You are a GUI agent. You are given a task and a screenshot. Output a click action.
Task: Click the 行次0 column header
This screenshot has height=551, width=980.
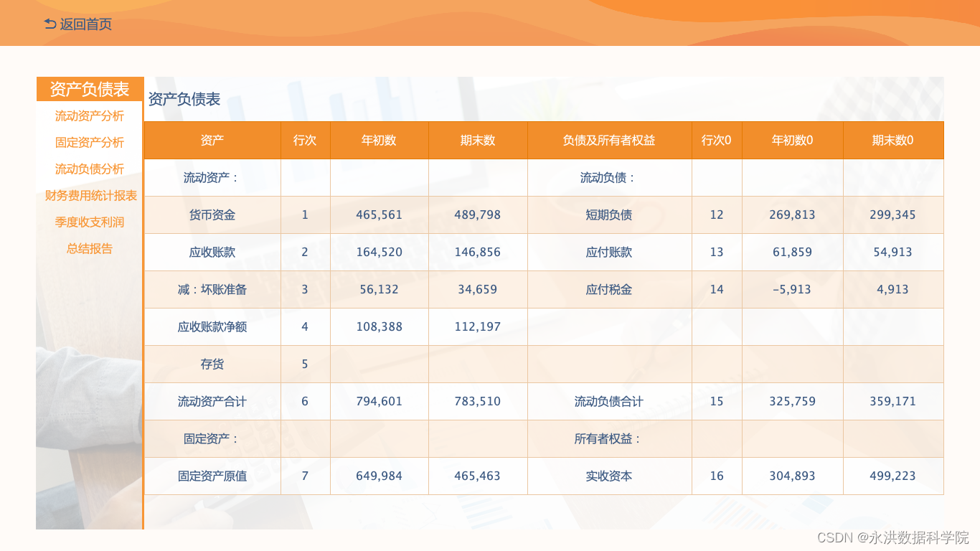tap(717, 140)
